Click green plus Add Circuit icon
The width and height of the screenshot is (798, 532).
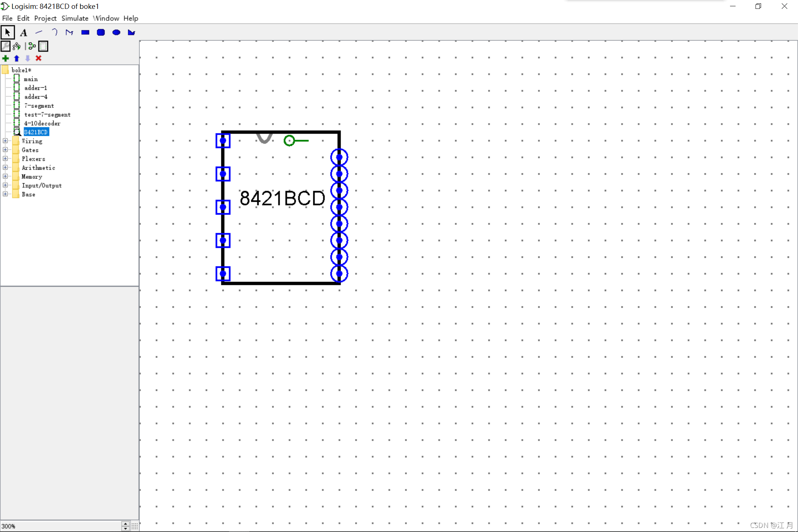pyautogui.click(x=6, y=58)
